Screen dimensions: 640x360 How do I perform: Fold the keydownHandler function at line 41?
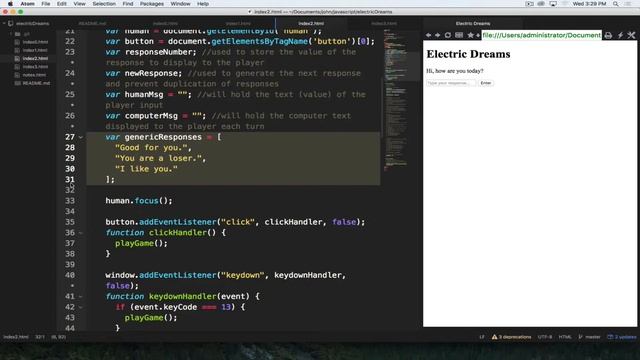(x=81, y=297)
